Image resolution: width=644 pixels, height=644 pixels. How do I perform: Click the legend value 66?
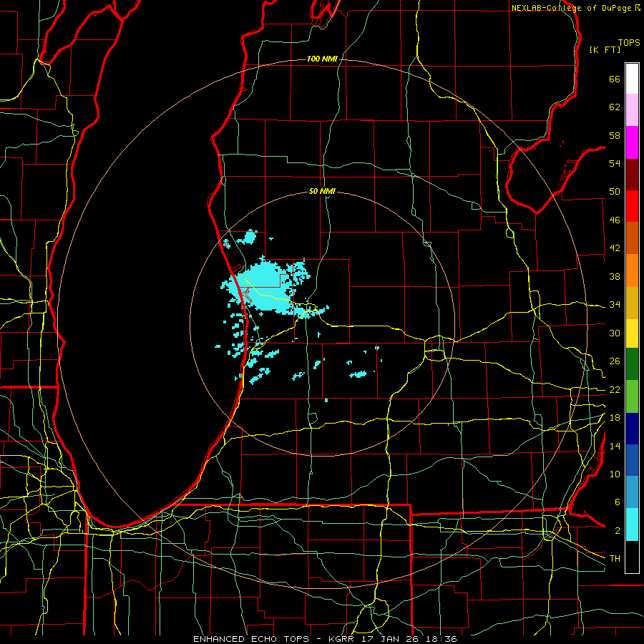tap(615, 79)
